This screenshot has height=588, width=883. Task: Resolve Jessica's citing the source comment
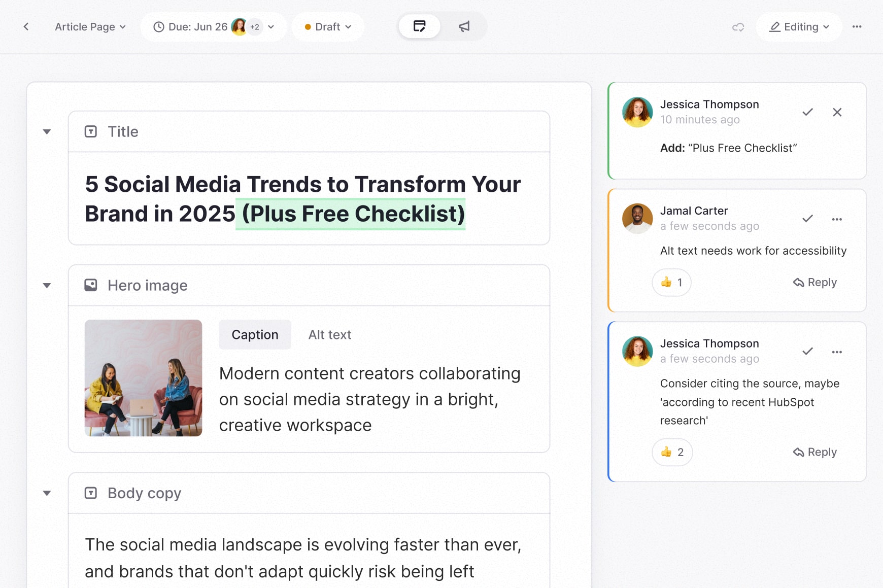[807, 352]
